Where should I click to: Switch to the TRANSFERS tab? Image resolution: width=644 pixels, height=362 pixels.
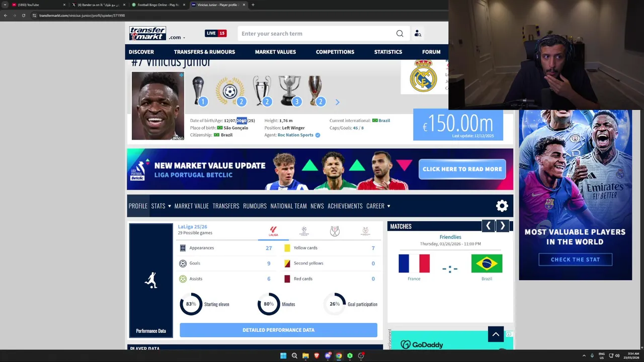[x=226, y=206]
